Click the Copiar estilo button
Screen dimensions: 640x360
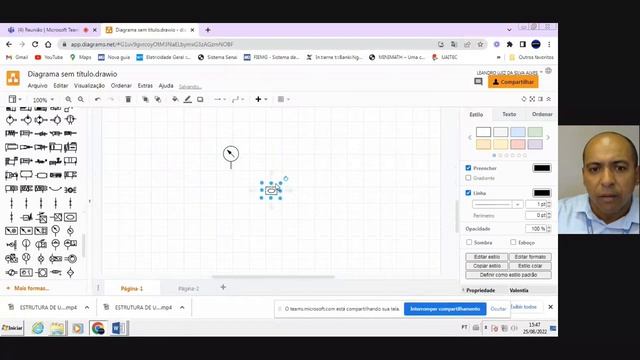487,266
